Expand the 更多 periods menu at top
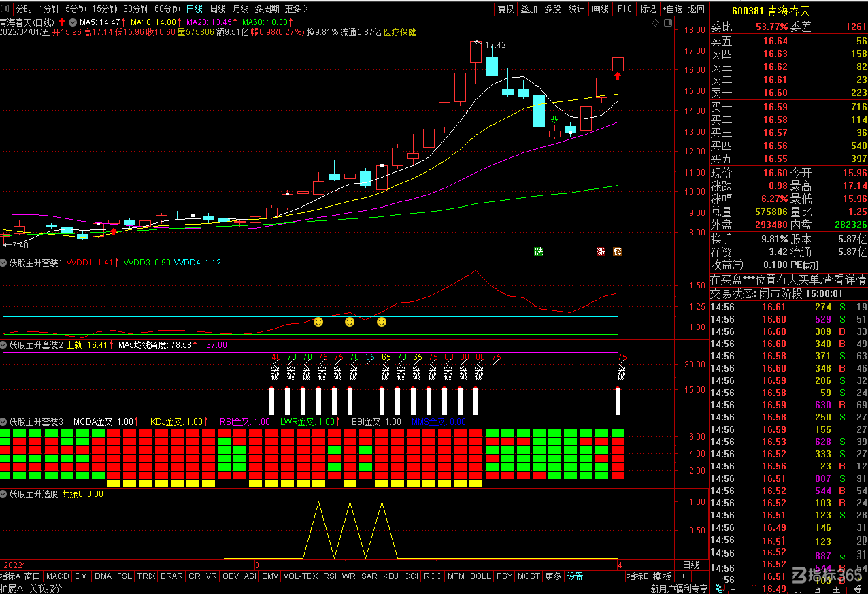The image size is (868, 594). (x=296, y=9)
